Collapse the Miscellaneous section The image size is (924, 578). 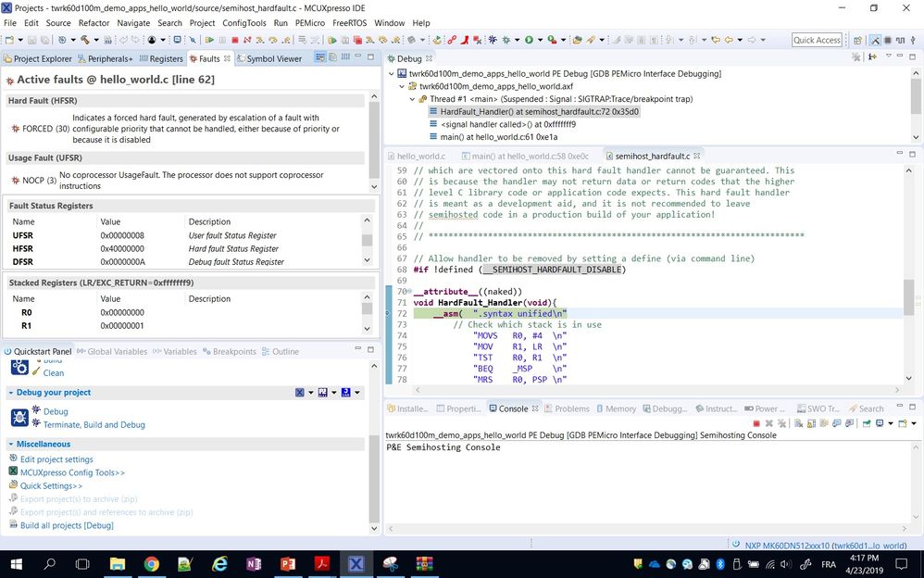[x=10, y=444]
